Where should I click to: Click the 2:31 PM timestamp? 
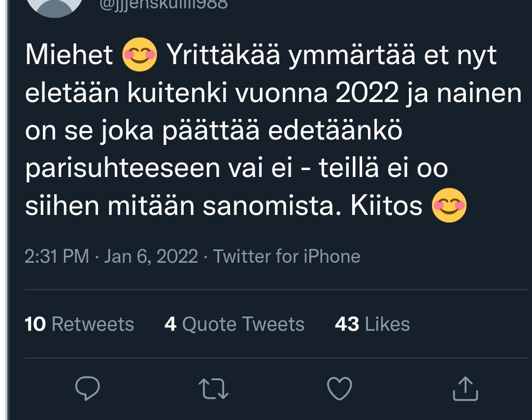(57, 256)
